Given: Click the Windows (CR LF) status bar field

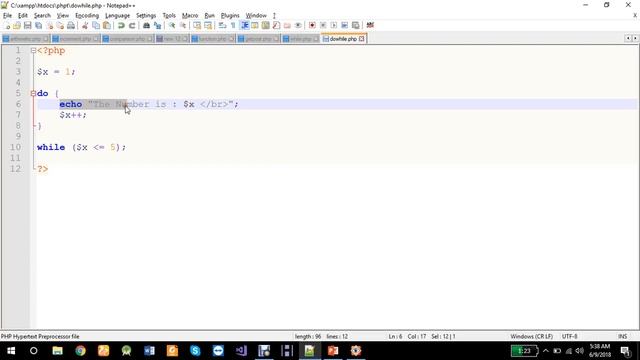Looking at the screenshot, I should pyautogui.click(x=531, y=336).
